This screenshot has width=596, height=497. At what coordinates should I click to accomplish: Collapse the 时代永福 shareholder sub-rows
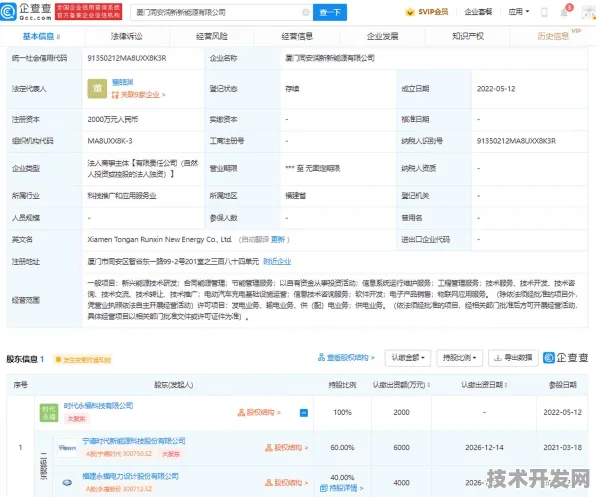[304, 413]
